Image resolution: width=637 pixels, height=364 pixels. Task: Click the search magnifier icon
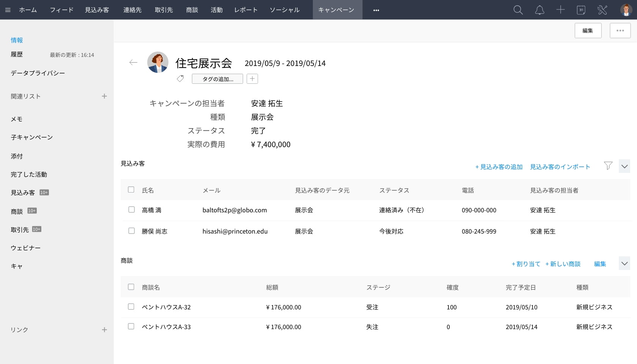click(x=518, y=10)
